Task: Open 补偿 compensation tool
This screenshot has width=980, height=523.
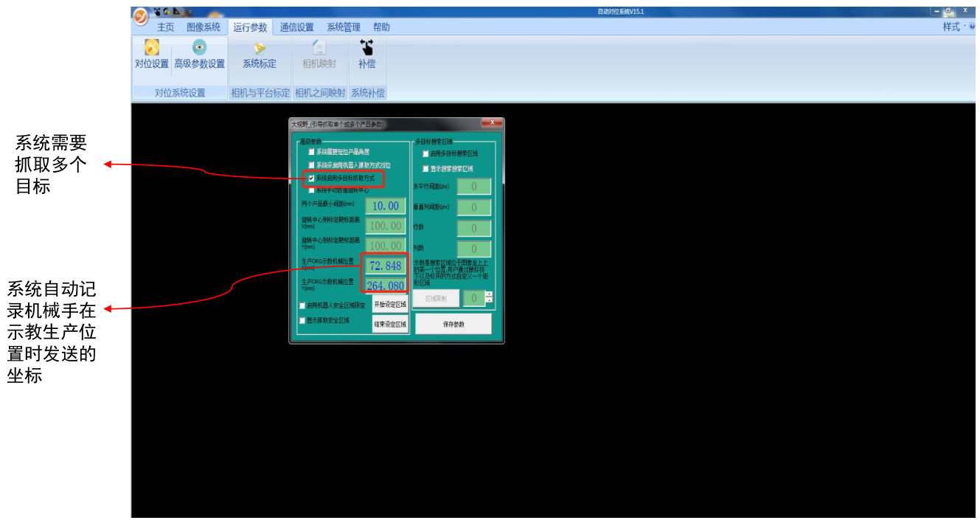Action: [366, 55]
